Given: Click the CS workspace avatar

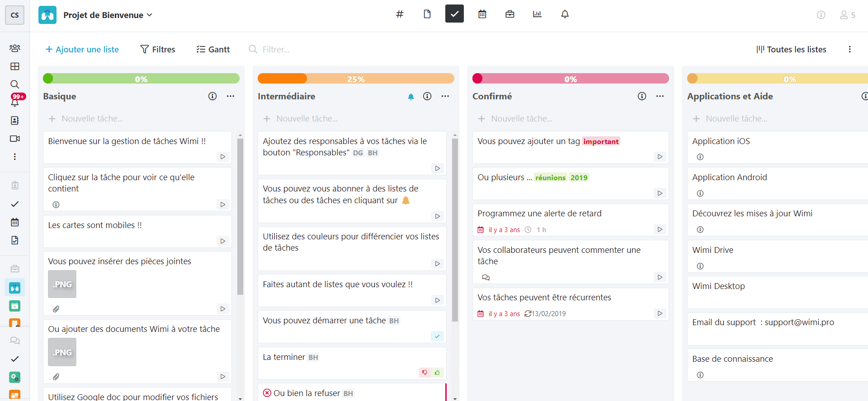Looking at the screenshot, I should tap(14, 15).
